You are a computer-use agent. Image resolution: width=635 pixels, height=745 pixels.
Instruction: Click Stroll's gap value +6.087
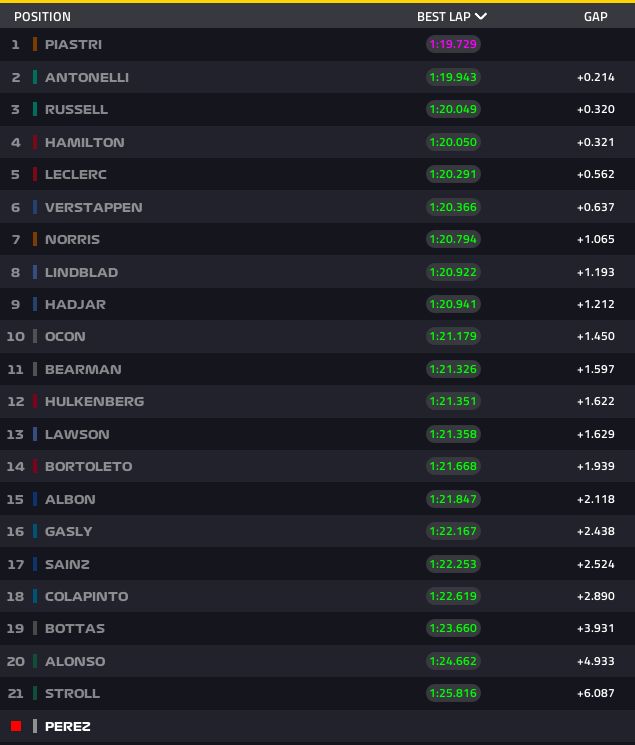tap(596, 693)
